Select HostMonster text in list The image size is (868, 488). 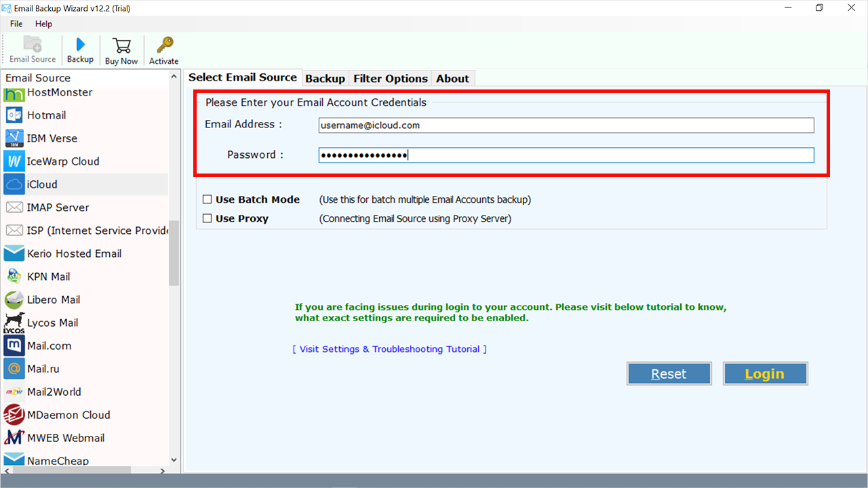coord(60,93)
